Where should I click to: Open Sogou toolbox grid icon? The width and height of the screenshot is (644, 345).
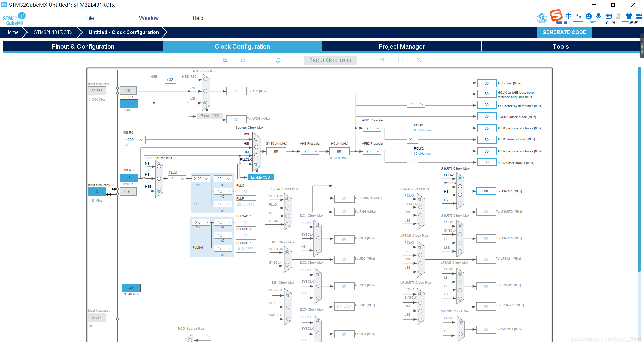(639, 16)
